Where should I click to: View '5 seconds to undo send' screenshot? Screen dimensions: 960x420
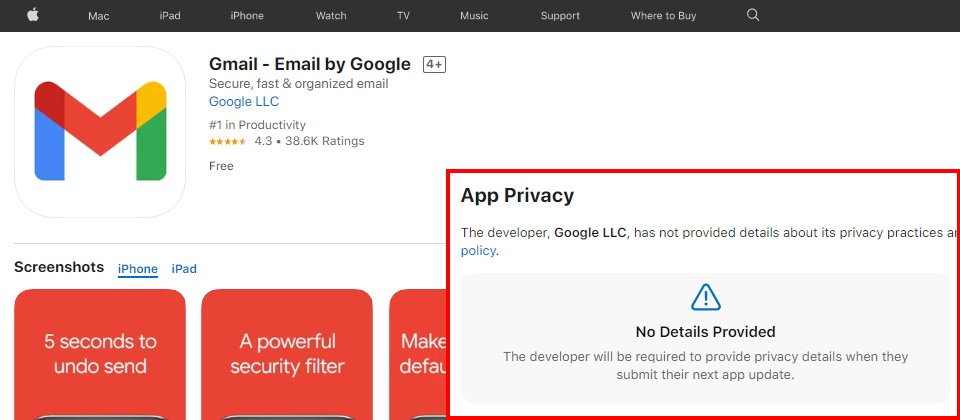[100, 354]
